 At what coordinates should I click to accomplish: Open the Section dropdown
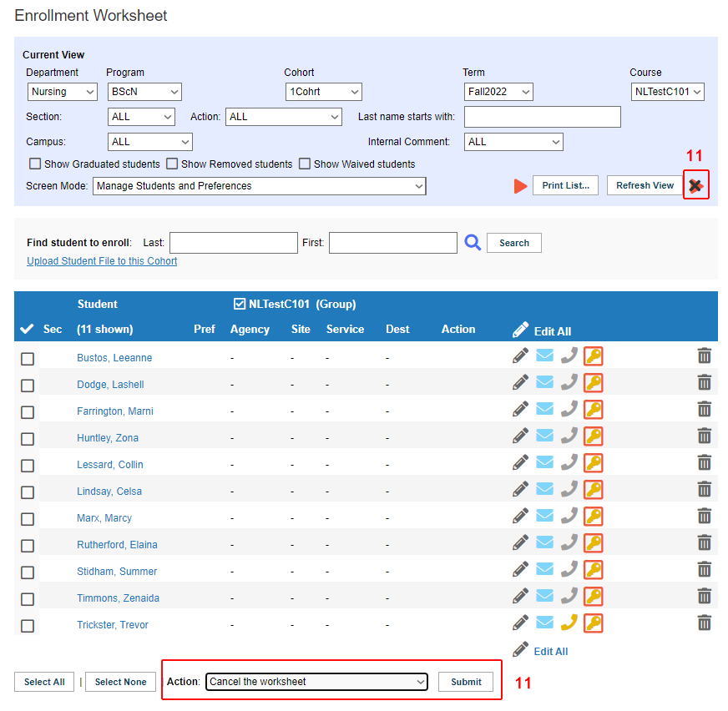(x=141, y=117)
